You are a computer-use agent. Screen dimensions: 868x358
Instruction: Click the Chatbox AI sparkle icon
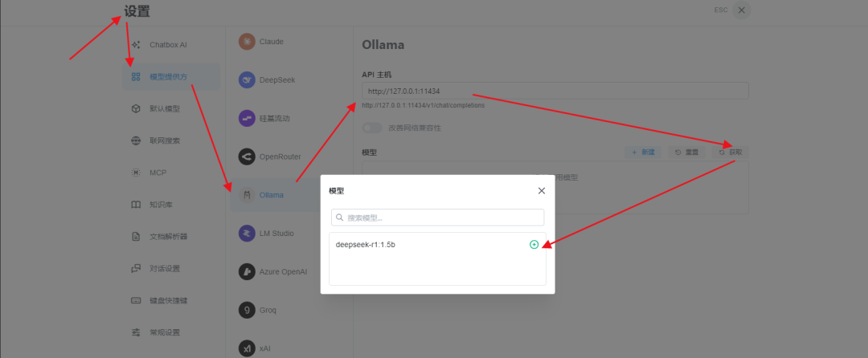pyautogui.click(x=136, y=45)
